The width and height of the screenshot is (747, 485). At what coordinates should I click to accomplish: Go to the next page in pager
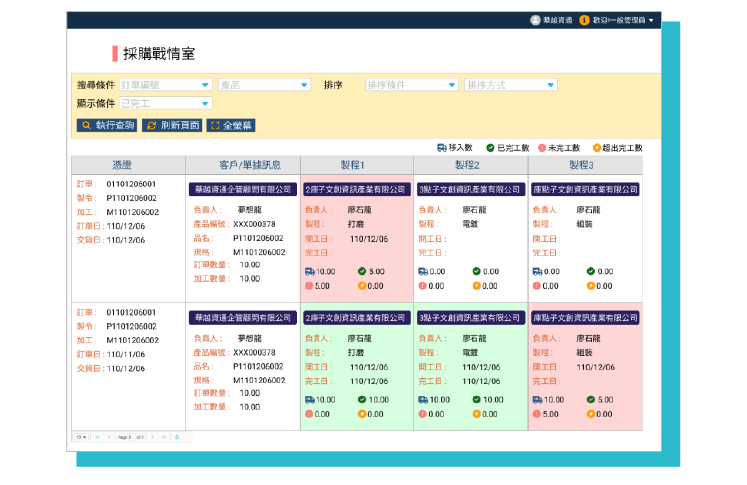point(154,437)
